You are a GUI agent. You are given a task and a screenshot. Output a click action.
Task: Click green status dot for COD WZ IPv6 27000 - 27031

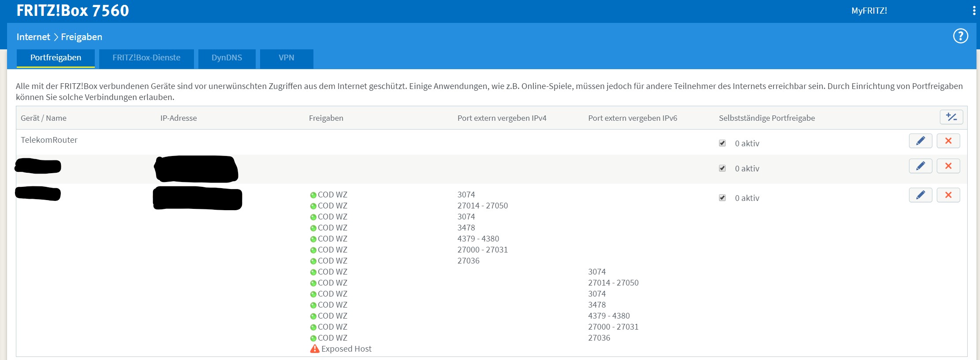pyautogui.click(x=313, y=327)
